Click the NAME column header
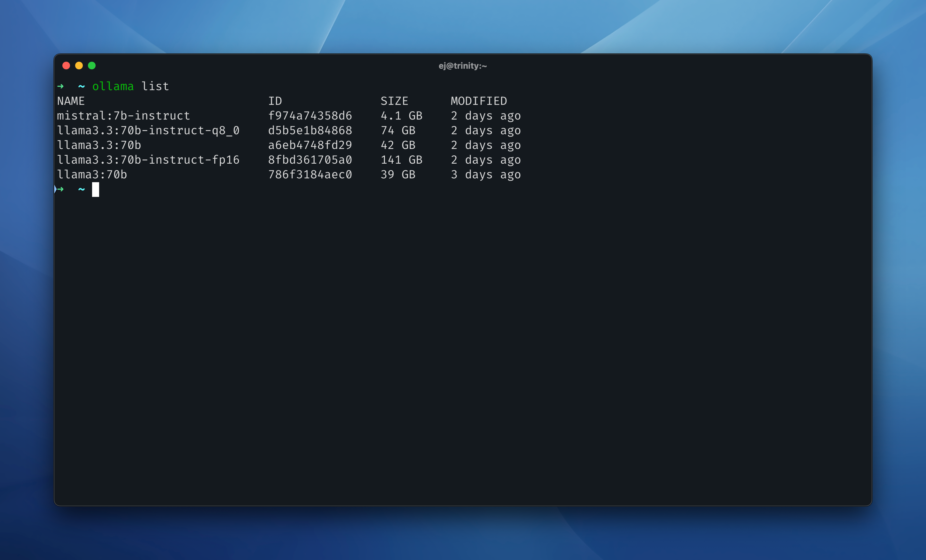The width and height of the screenshot is (926, 560). point(71,101)
